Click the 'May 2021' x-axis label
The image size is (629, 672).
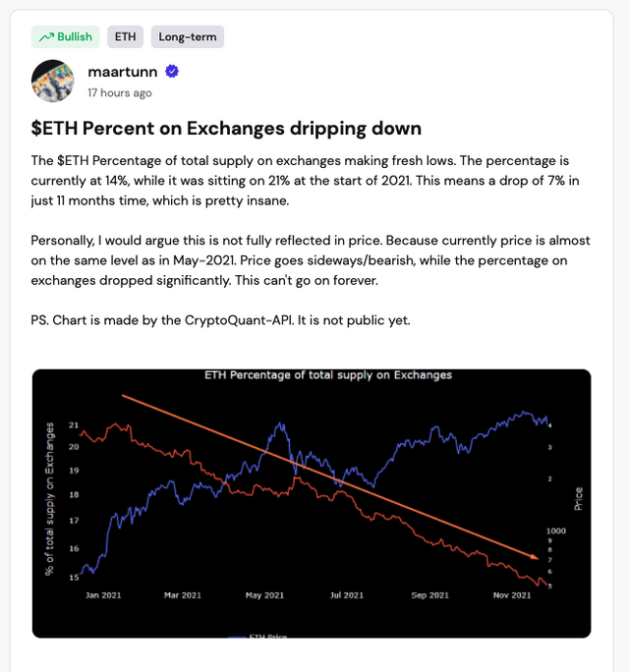[264, 594]
